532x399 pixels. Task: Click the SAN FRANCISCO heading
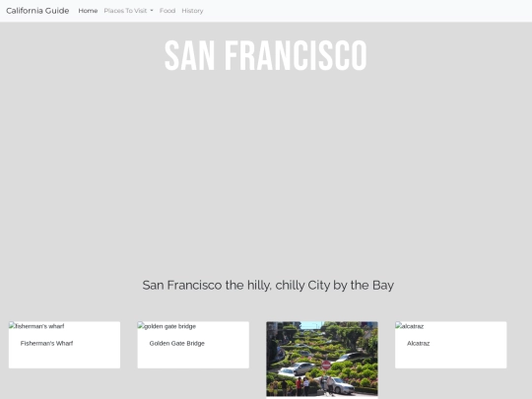266,55
